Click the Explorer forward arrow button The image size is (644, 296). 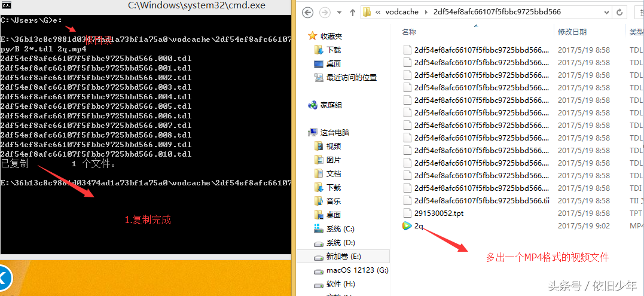tap(325, 13)
